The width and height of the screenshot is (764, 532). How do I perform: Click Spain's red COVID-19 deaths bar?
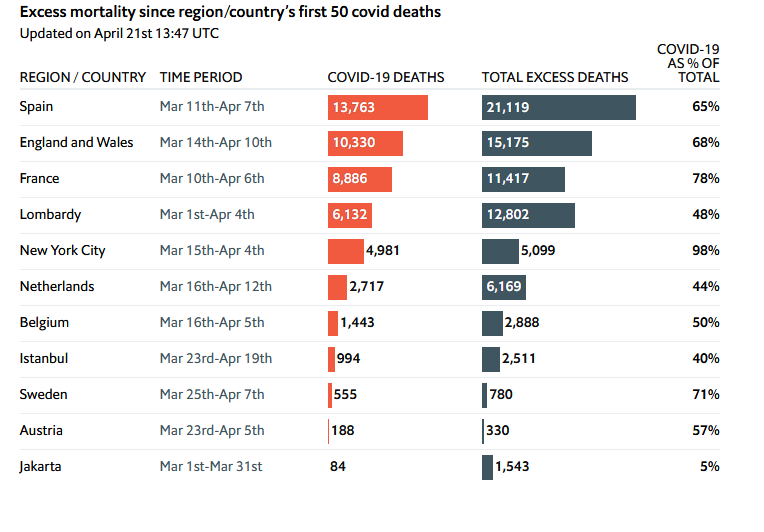(378, 107)
